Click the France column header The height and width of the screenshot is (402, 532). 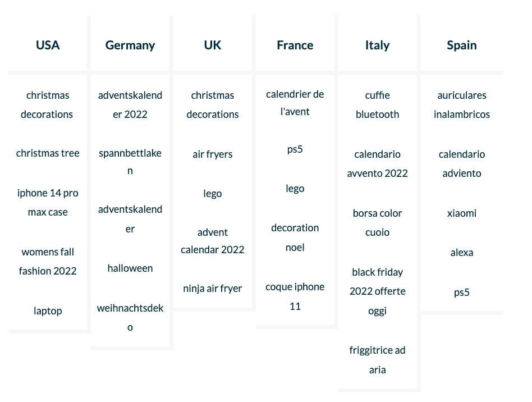[295, 45]
